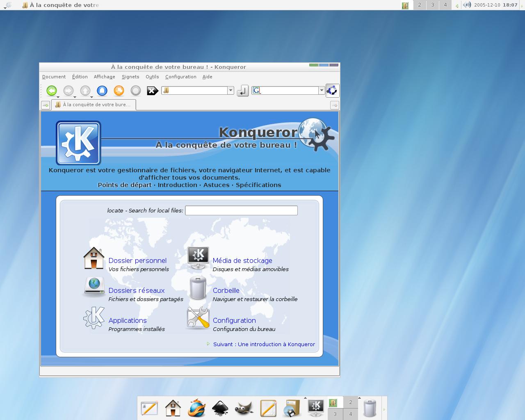Click the grey Forward arrow button
Image resolution: width=525 pixels, height=420 pixels.
coord(68,90)
